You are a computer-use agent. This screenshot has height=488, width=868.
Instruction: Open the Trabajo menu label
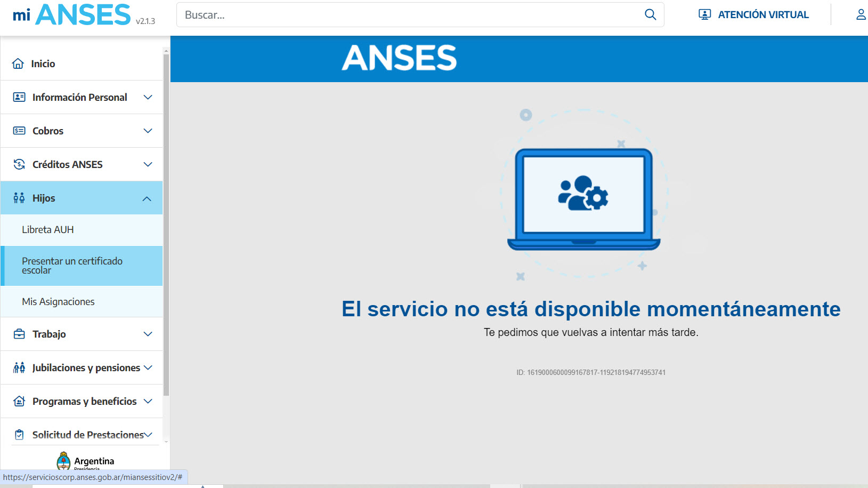pos(49,334)
